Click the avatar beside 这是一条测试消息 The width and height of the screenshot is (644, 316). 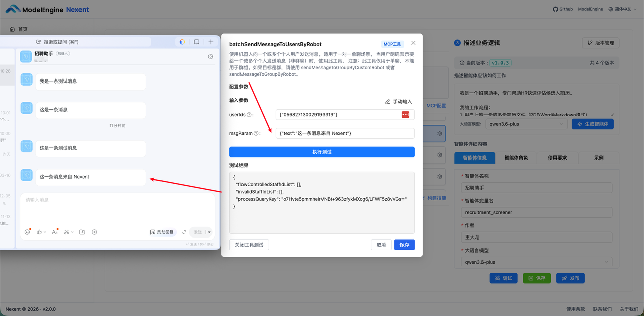click(26, 146)
